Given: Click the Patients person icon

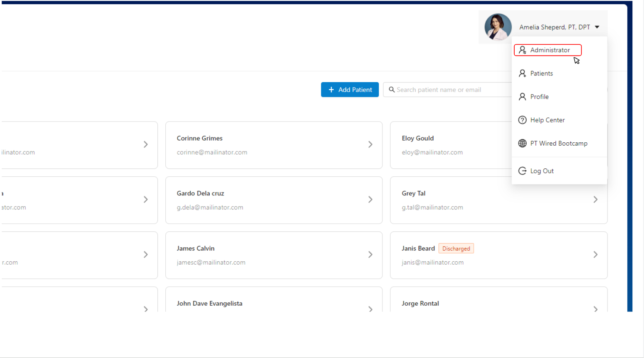Looking at the screenshot, I should [x=522, y=73].
